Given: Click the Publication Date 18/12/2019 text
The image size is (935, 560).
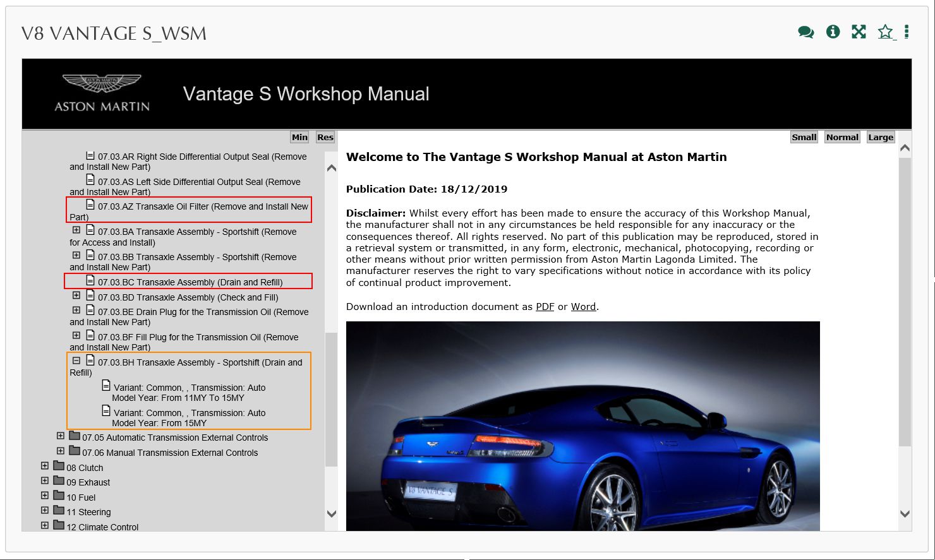Looking at the screenshot, I should [426, 189].
